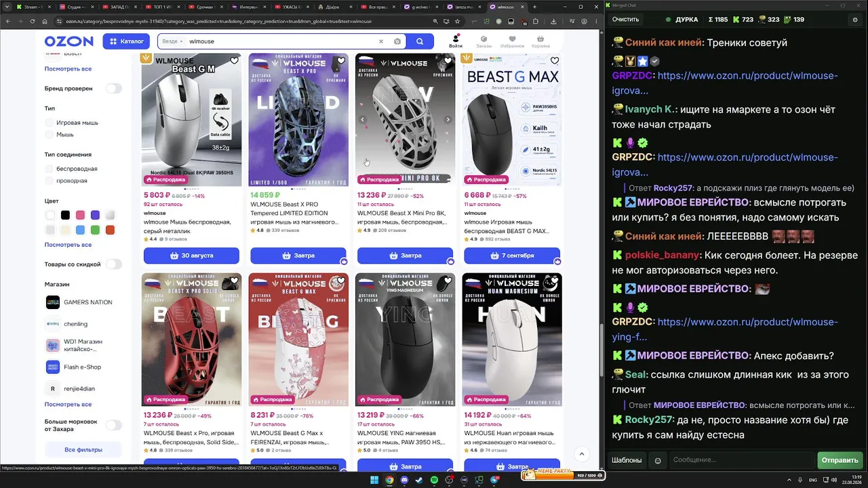Viewport: 868px width, 488px height.
Task: Click the green Отправить button
Action: (840, 460)
